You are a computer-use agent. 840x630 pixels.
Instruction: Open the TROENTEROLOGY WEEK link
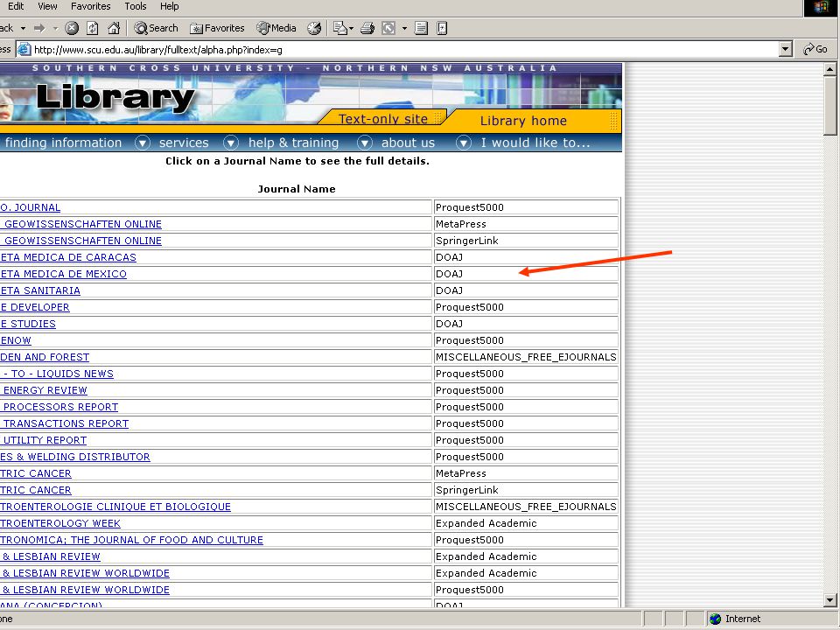(60, 523)
